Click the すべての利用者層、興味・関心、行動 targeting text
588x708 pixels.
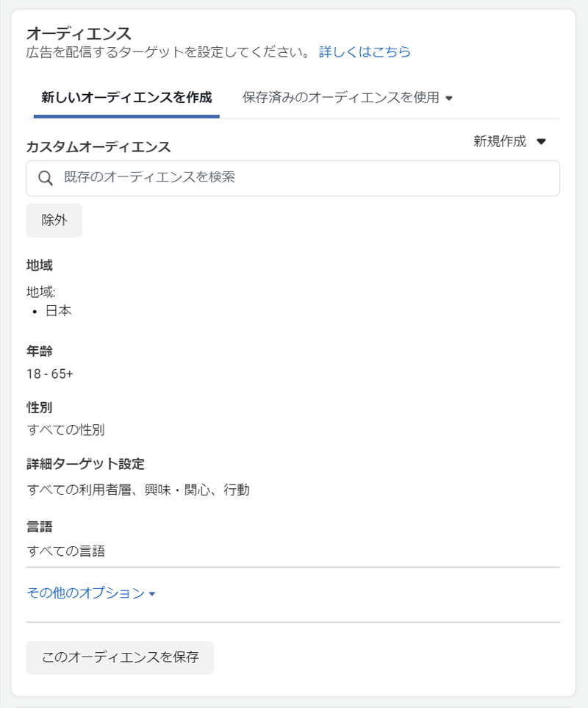pyautogui.click(x=138, y=490)
